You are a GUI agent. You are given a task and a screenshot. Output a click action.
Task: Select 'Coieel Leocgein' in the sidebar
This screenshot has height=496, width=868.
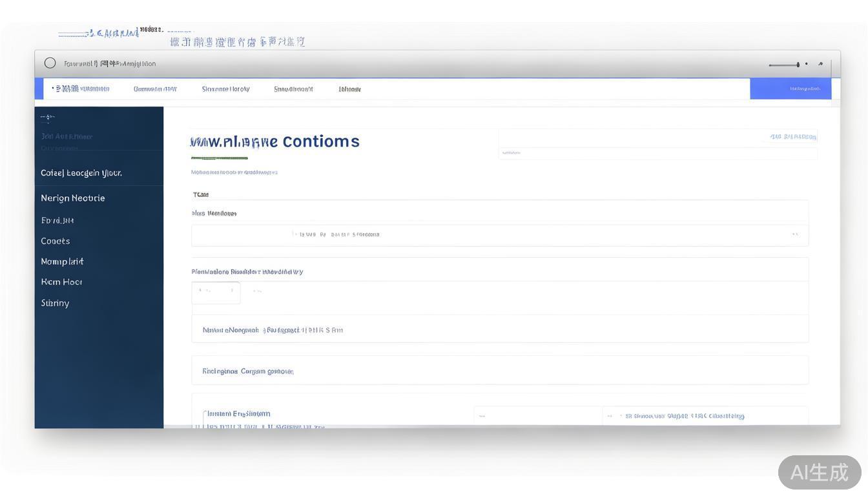(x=81, y=173)
